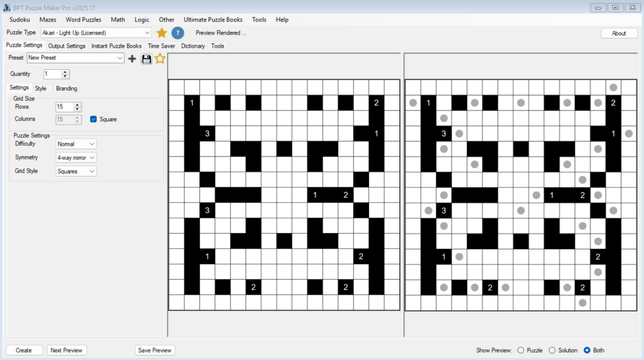The image size is (644, 360).
Task: Save the preset using the floppy disk icon
Action: pyautogui.click(x=147, y=58)
